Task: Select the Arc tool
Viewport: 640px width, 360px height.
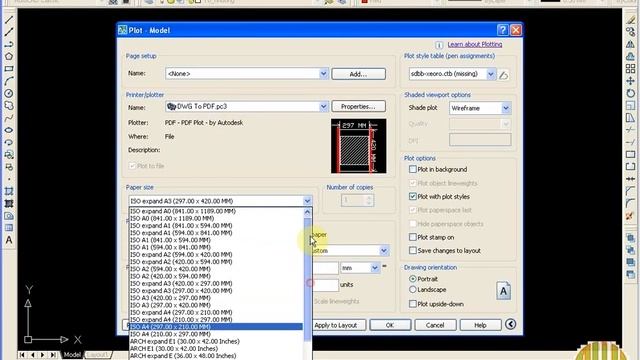Action: coord(9,81)
